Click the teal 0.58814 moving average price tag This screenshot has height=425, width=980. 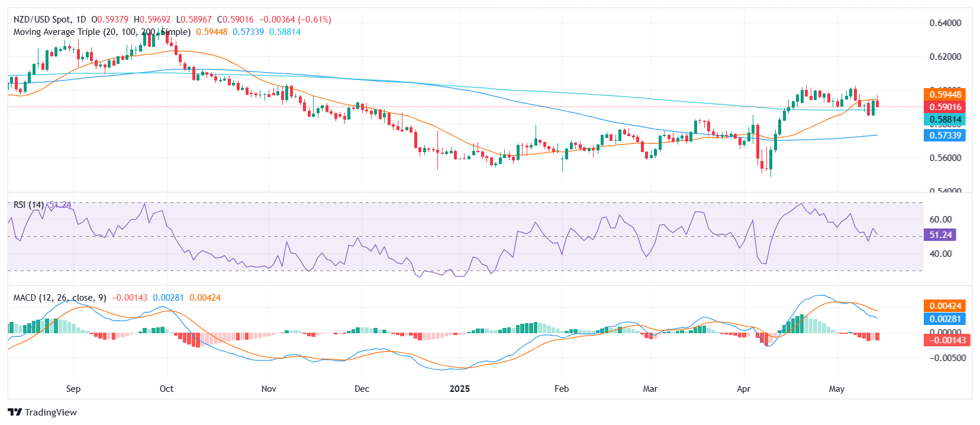(944, 120)
